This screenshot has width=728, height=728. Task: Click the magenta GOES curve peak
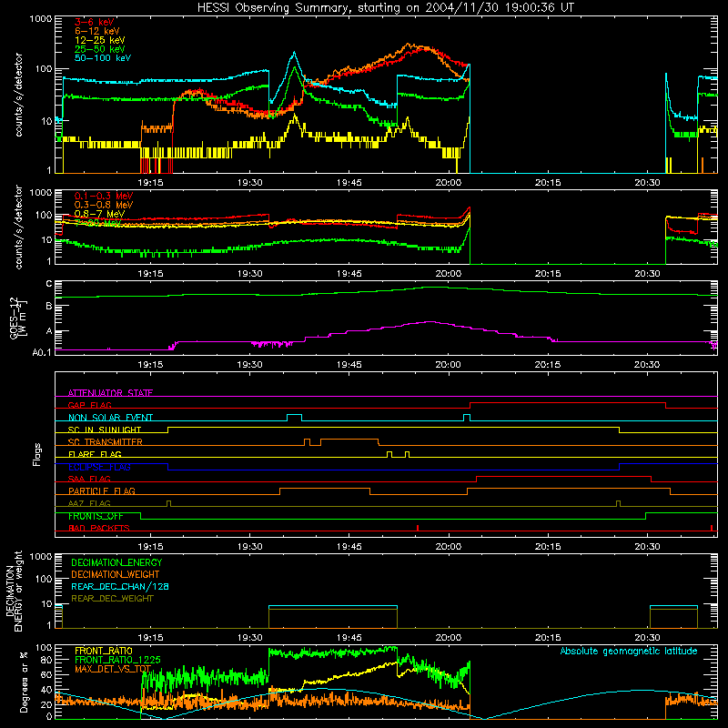click(430, 321)
